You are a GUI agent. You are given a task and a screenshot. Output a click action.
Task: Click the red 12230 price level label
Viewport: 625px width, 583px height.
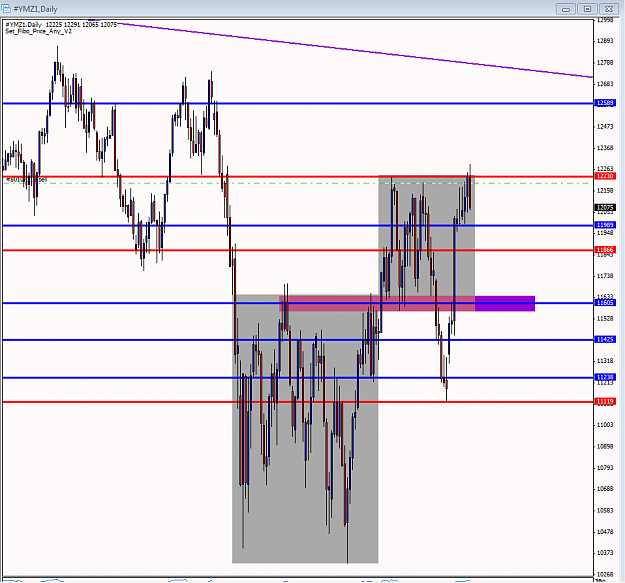[605, 176]
